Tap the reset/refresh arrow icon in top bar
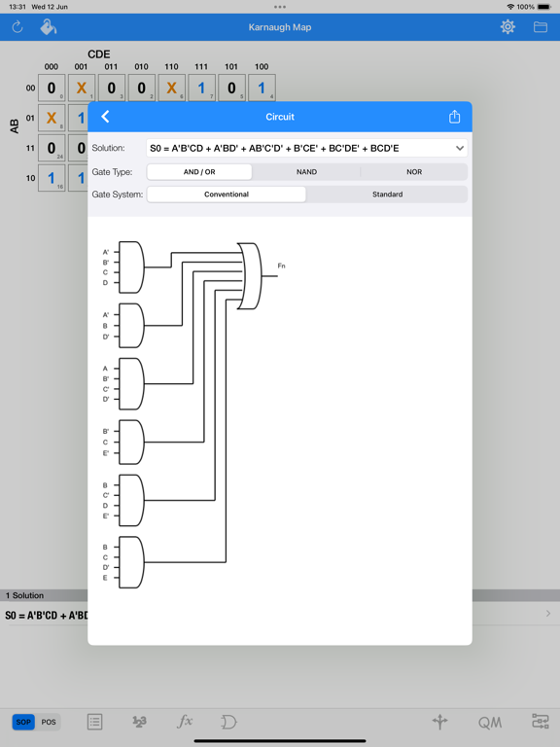560x747 pixels. [17, 27]
